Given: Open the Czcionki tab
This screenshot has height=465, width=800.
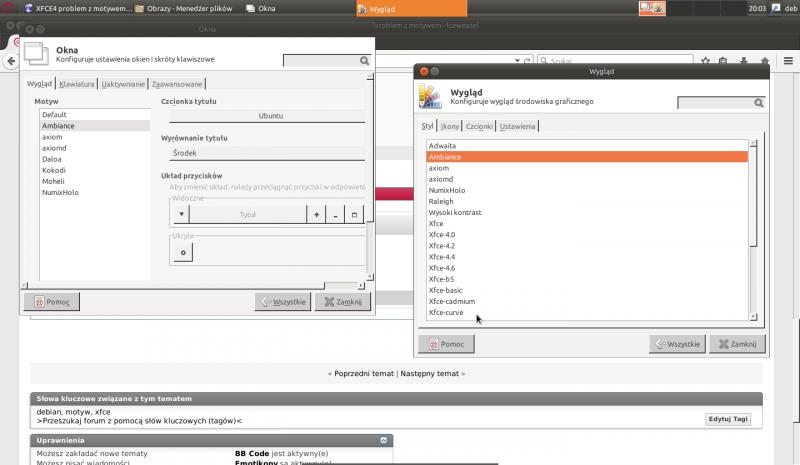Looking at the screenshot, I should point(479,127).
